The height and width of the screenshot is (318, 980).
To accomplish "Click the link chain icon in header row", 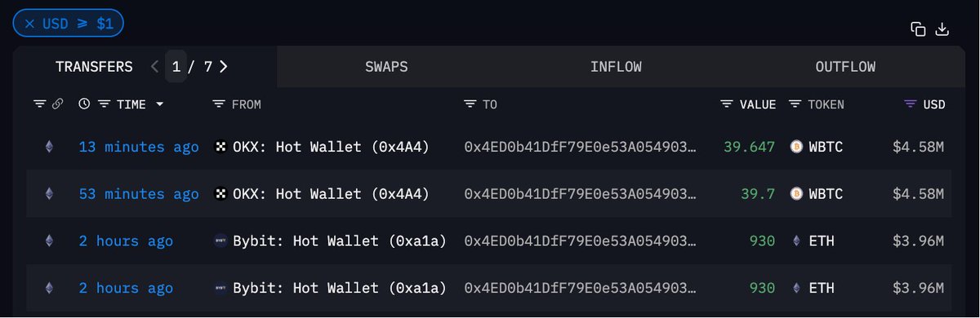I will (58, 104).
